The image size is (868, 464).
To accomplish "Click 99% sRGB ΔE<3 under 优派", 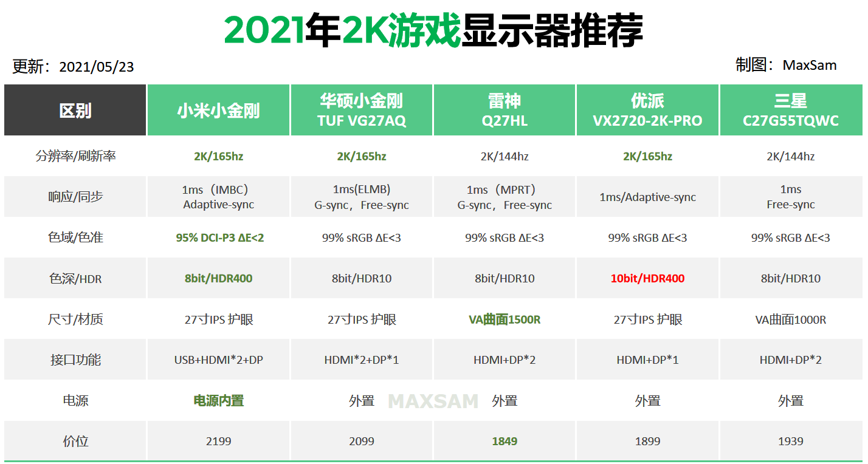I will coord(647,237).
